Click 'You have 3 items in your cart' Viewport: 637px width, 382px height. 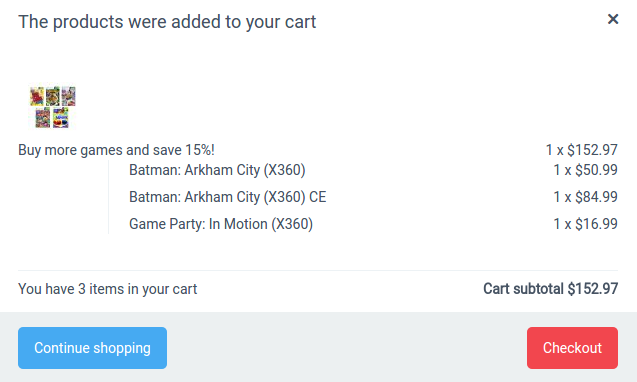[x=108, y=289]
